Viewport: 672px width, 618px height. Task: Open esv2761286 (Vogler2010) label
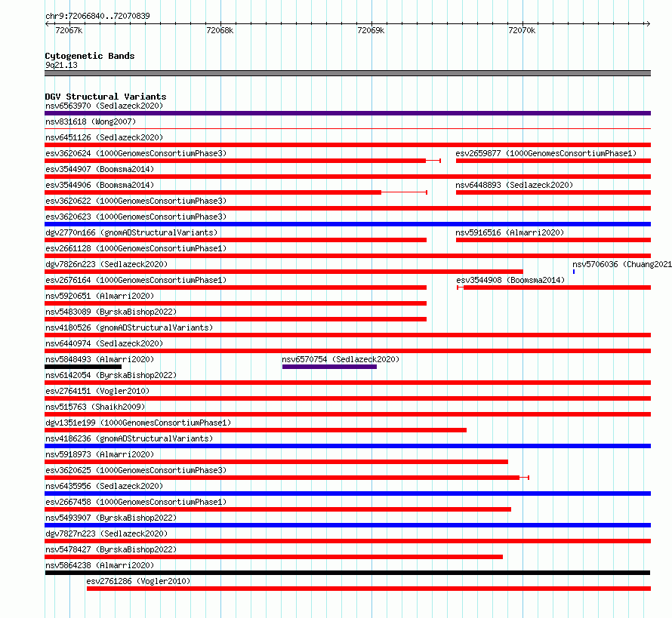click(x=138, y=581)
